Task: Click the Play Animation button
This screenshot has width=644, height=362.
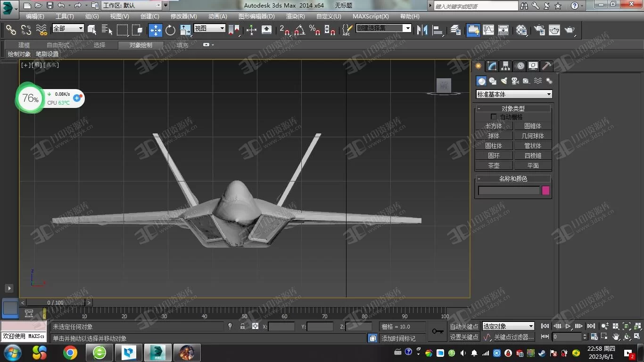Action: [x=568, y=326]
